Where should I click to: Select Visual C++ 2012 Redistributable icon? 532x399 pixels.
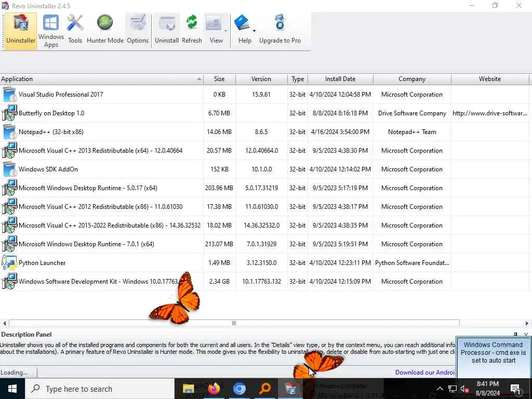tap(9, 206)
